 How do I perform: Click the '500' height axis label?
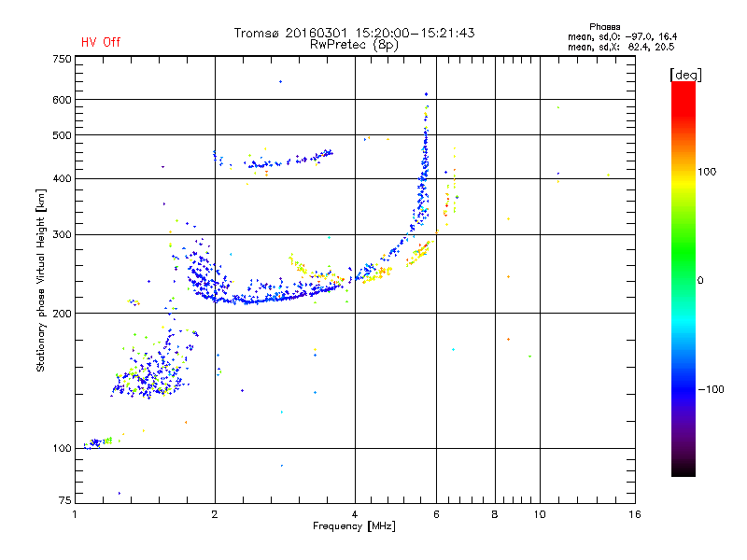62,135
